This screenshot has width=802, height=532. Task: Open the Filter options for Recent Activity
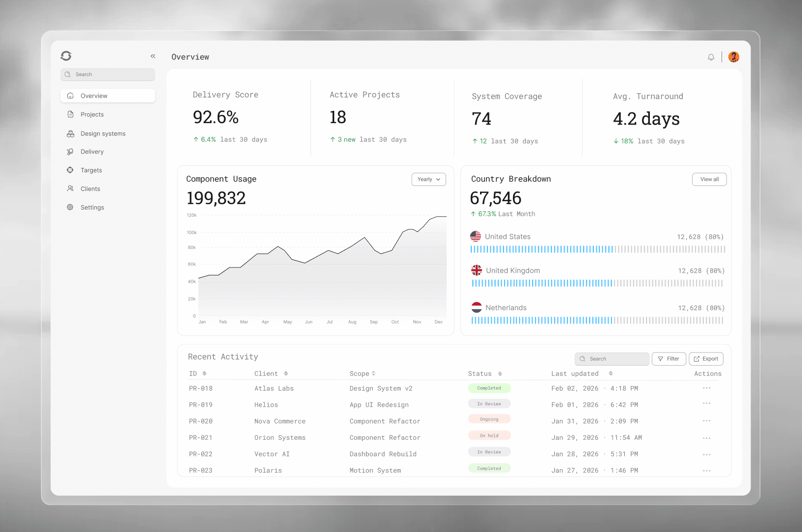click(x=668, y=359)
